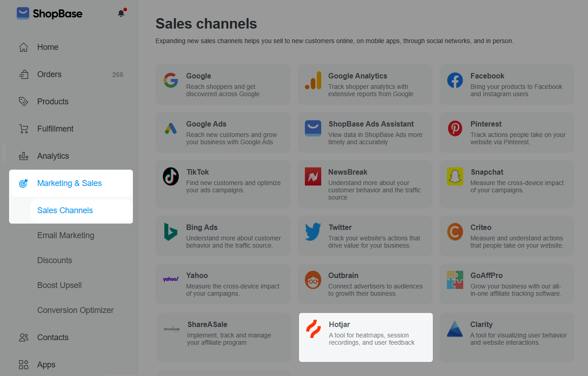The height and width of the screenshot is (376, 588).
Task: Open the Outbrain channel title
Action: click(x=343, y=276)
